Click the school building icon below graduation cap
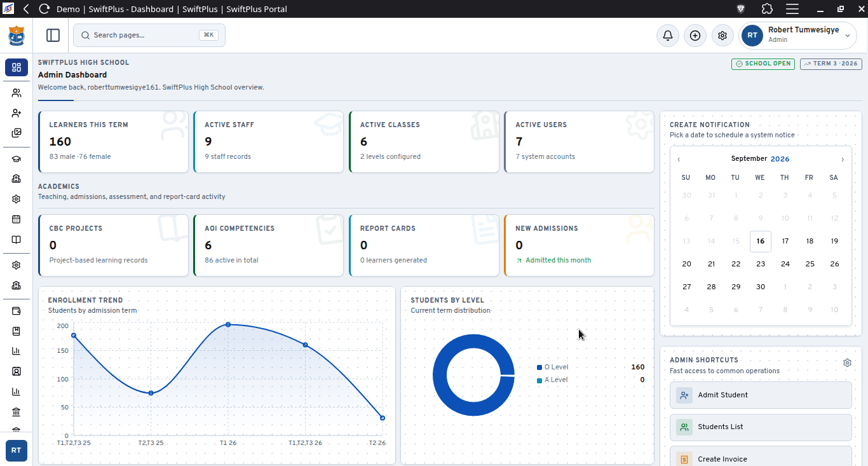The width and height of the screenshot is (868, 466). click(17, 179)
